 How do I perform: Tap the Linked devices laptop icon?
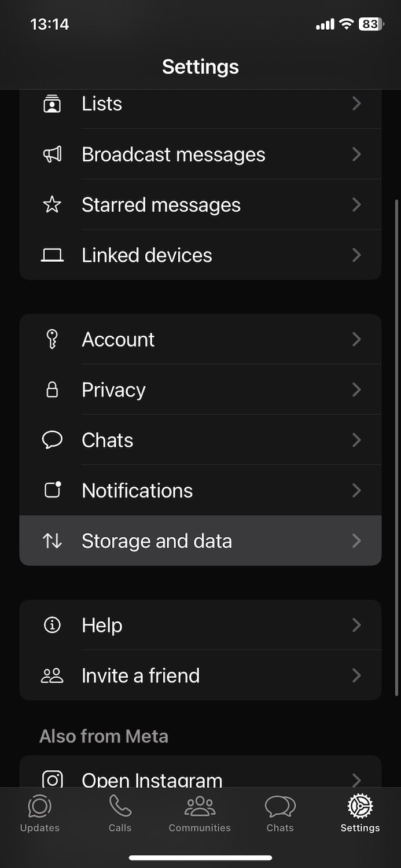coord(52,255)
